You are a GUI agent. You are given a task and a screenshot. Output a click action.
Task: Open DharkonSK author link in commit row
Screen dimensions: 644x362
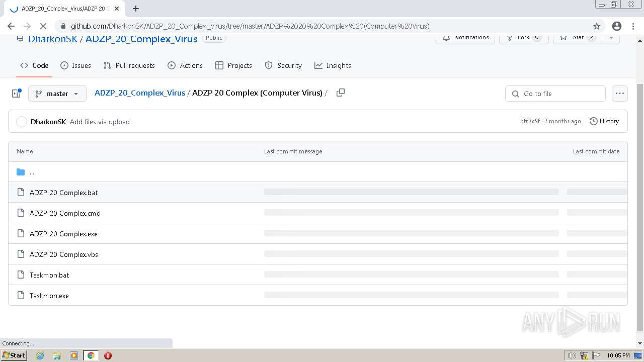click(48, 122)
